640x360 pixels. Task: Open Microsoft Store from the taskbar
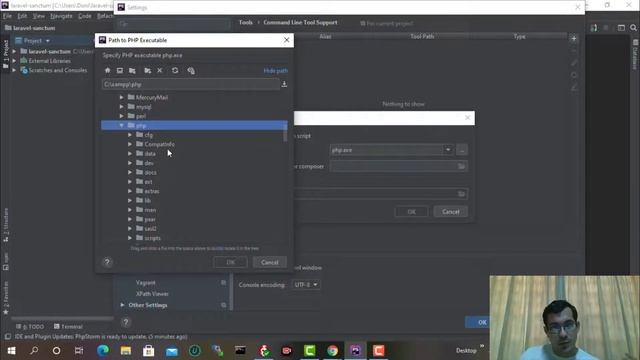149,351
